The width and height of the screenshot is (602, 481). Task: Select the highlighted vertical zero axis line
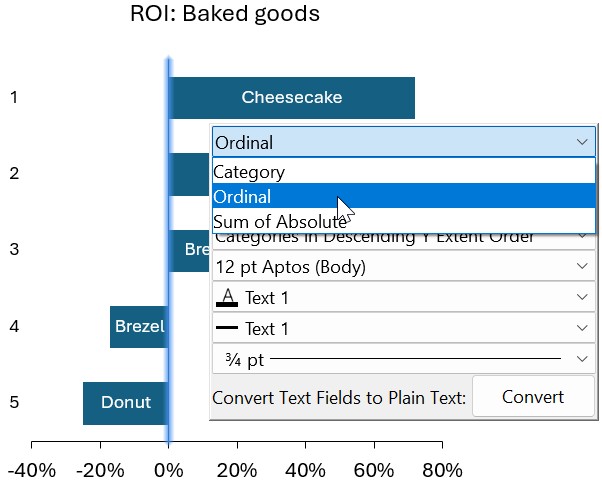(169, 250)
